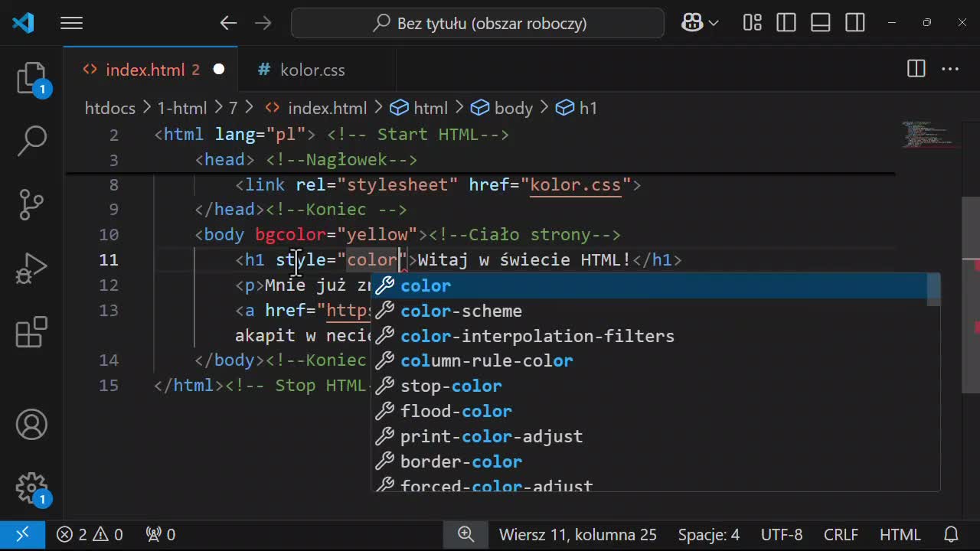Select color-interpolation-filters suggestion
Image resolution: width=980 pixels, height=551 pixels.
pyautogui.click(x=649, y=336)
